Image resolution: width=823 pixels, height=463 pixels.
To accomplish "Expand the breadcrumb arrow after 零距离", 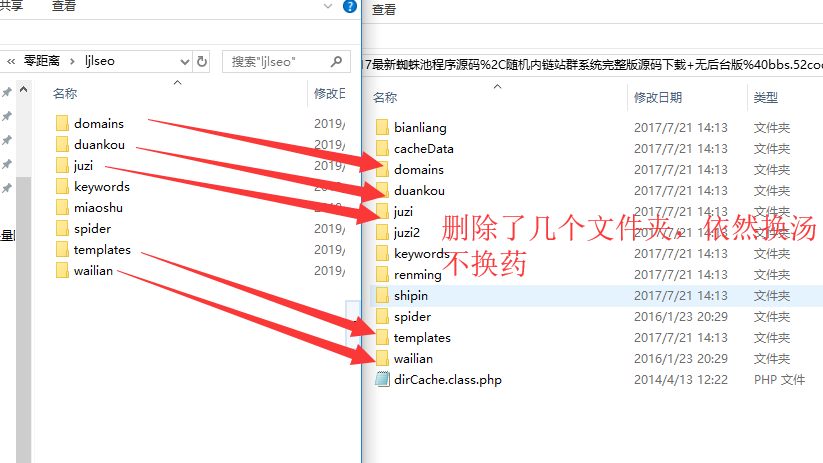I will click(72, 61).
